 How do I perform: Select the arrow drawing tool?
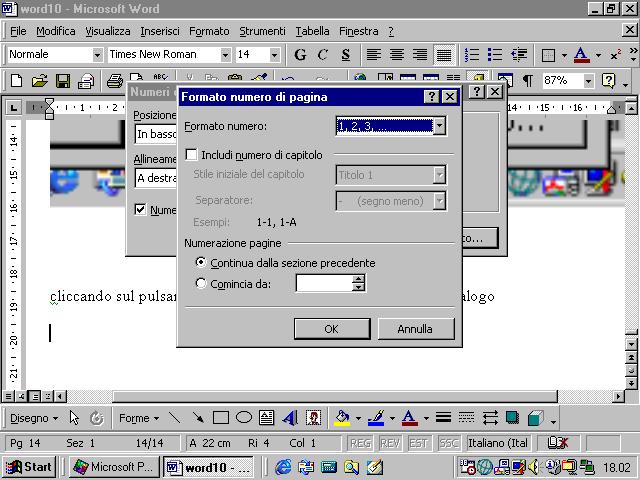click(x=198, y=418)
